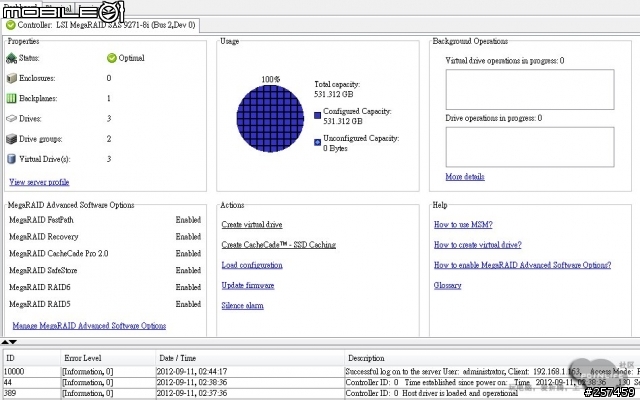Click the Configured Capacity blue legend swatch
The height and width of the screenshot is (400, 640).
pyautogui.click(x=318, y=116)
